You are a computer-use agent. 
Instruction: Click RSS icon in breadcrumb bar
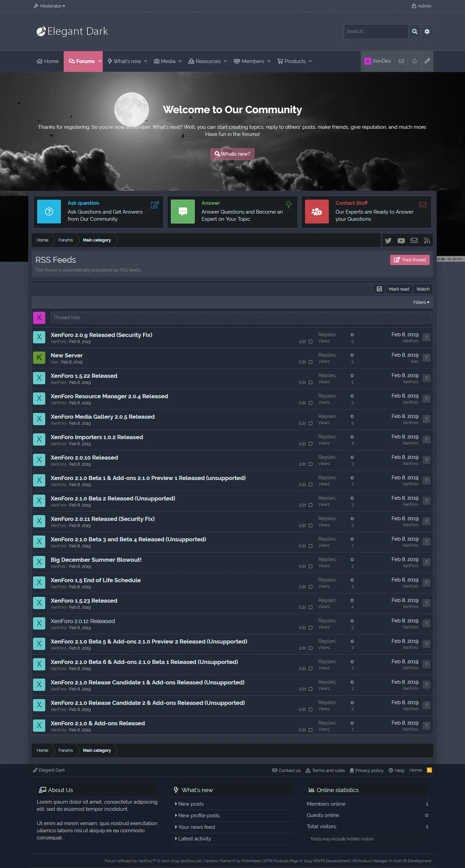click(x=427, y=241)
